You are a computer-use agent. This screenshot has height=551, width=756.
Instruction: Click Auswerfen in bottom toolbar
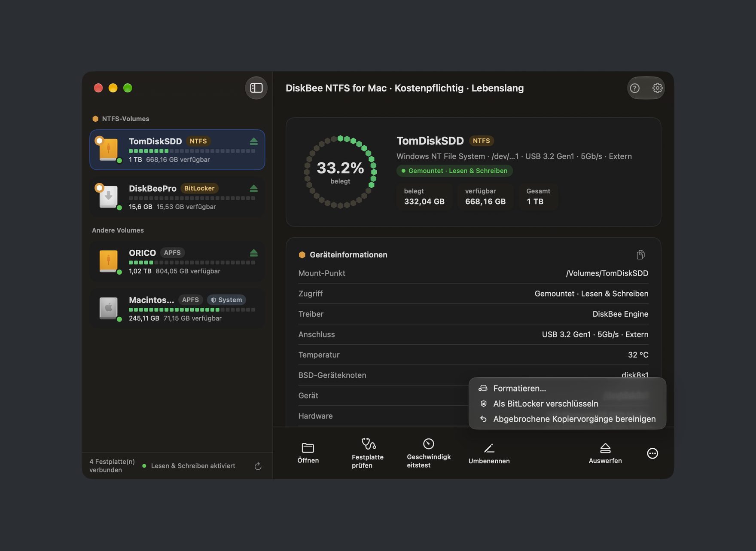pos(605,454)
